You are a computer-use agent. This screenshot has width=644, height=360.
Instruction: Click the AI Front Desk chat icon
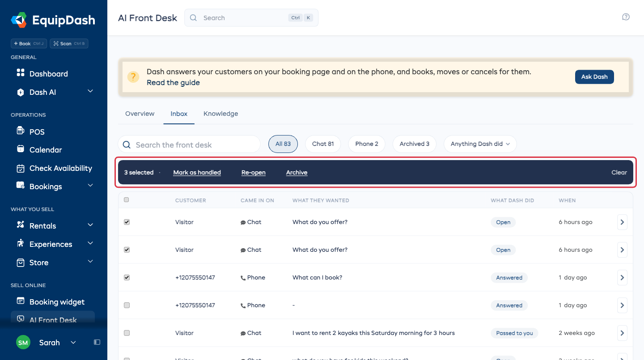(x=20, y=319)
